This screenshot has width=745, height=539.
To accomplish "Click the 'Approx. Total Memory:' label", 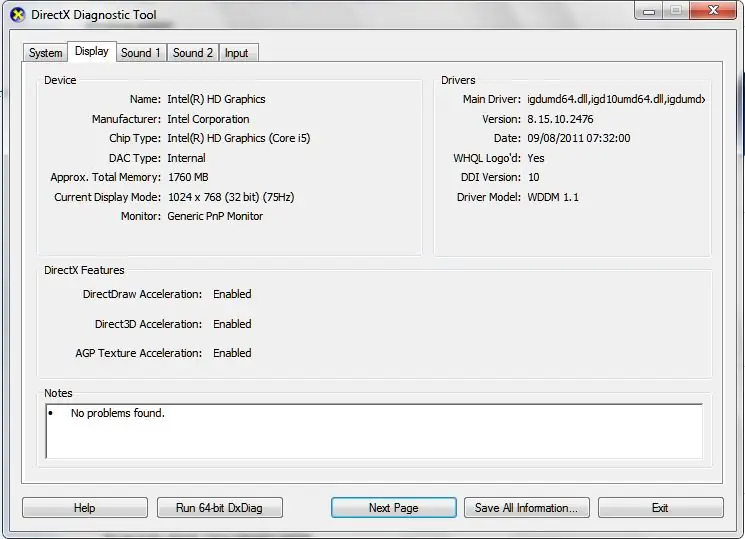I will click(x=105, y=177).
